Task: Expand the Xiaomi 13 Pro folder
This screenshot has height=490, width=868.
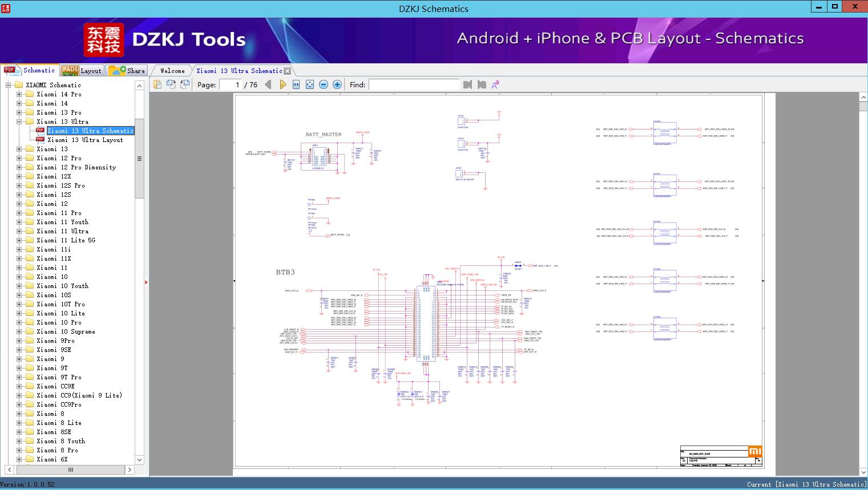Action: (19, 112)
